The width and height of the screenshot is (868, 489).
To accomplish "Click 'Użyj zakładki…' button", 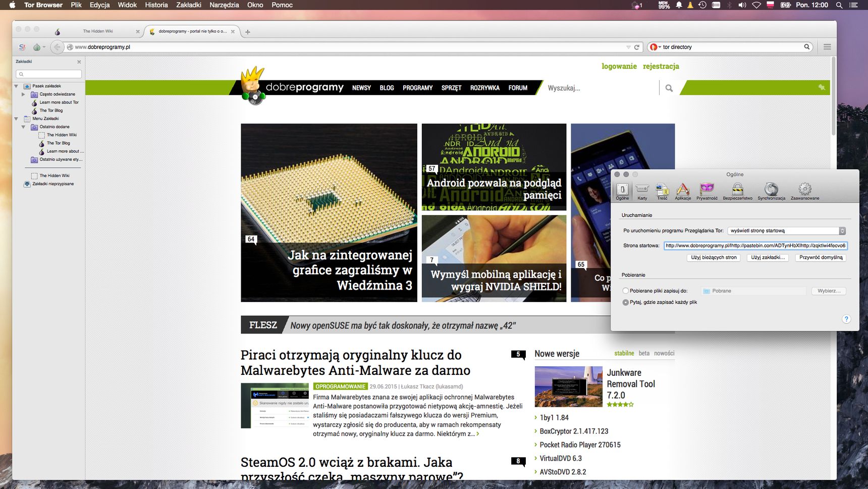I will 768,258.
